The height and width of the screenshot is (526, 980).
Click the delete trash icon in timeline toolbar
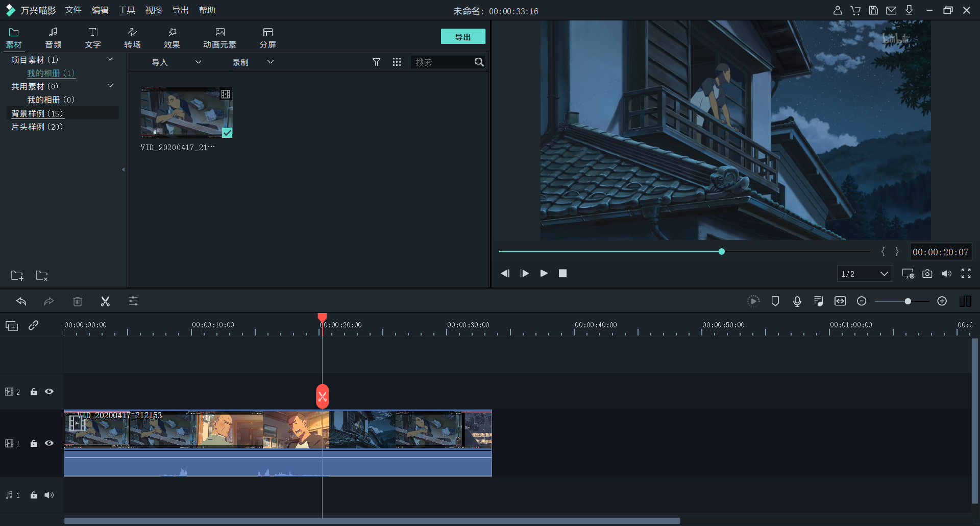coord(78,301)
